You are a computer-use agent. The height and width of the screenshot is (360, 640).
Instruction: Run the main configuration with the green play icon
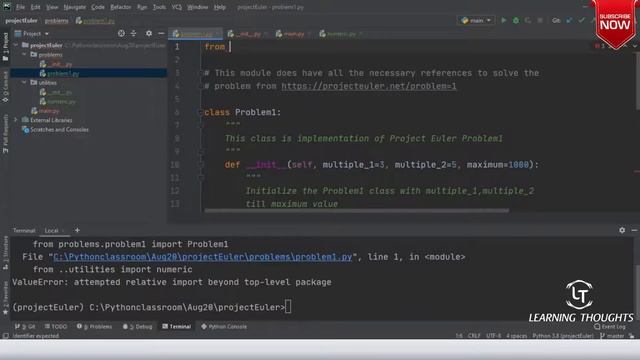pyautogui.click(x=504, y=20)
